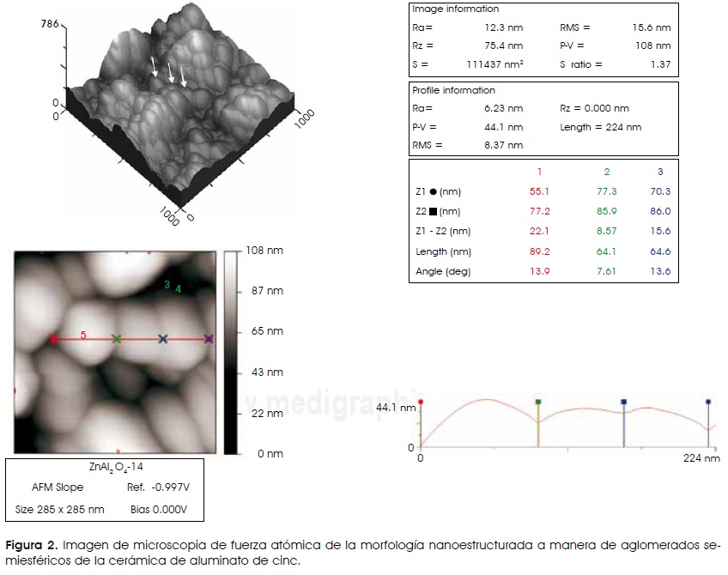728x575 pixels.
Task: Click the green square marker on the profile graph
Action: click(538, 401)
